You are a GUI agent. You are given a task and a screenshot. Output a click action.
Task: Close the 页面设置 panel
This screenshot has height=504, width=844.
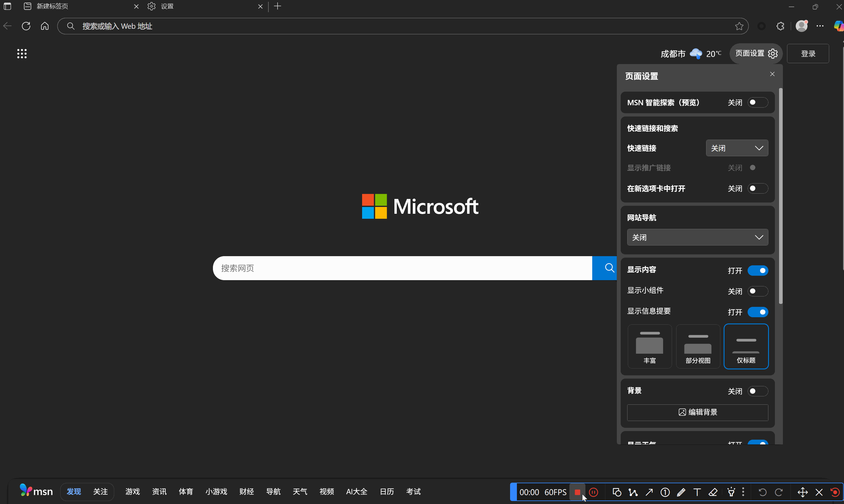click(772, 74)
